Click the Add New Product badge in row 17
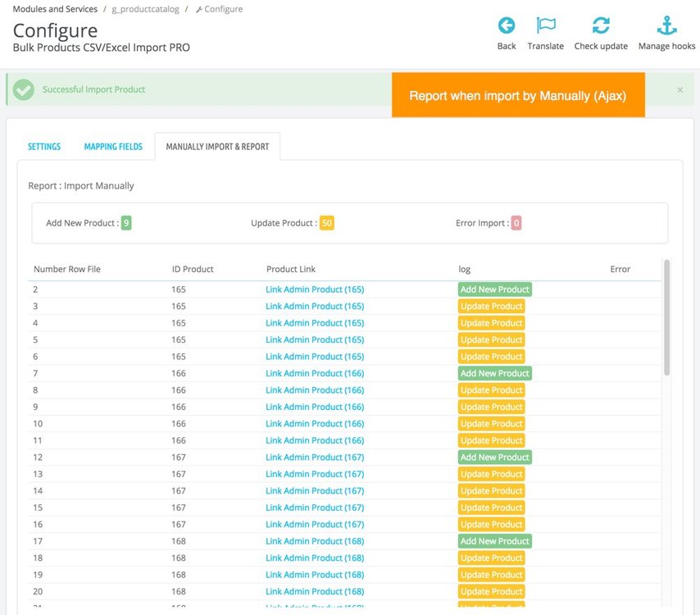700x615 pixels. [494, 541]
